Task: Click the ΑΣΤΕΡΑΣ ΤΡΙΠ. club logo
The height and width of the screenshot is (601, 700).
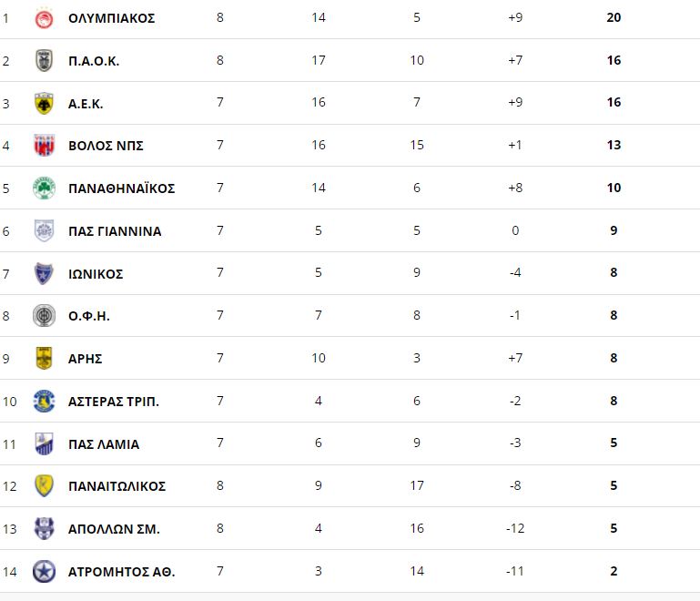Action: click(44, 402)
